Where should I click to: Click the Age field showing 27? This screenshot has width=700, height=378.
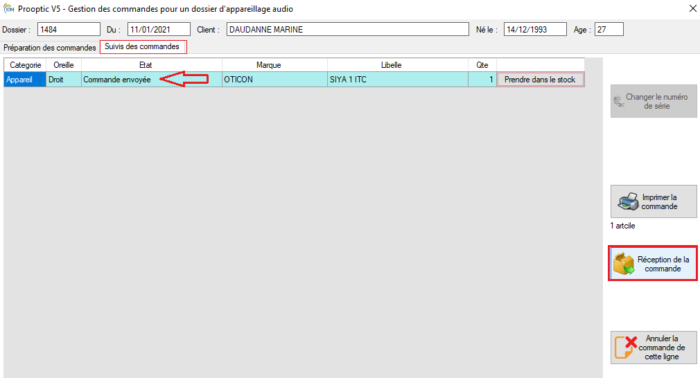tap(609, 29)
